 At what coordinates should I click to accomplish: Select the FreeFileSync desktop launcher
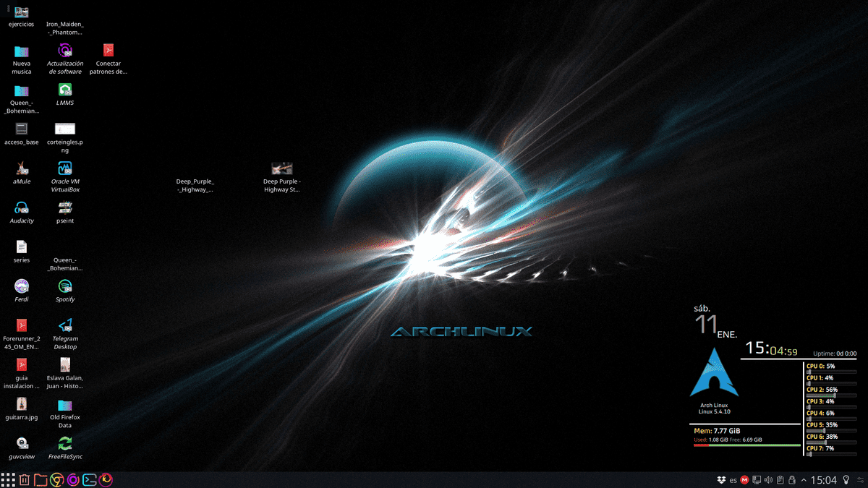65,448
